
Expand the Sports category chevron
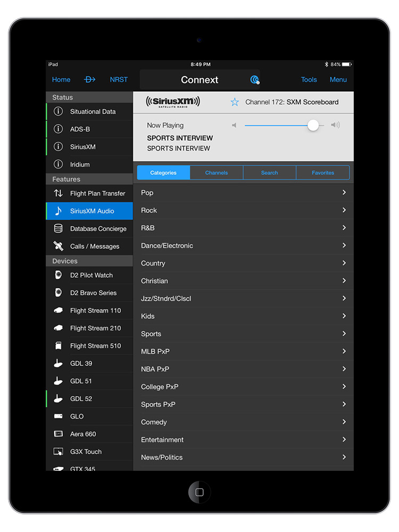point(344,334)
